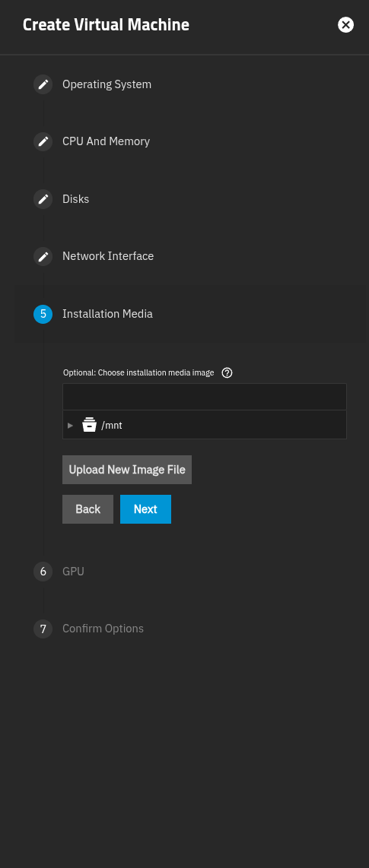Click the pencil icon beside Operating System
This screenshot has height=868, width=369.
point(43,84)
